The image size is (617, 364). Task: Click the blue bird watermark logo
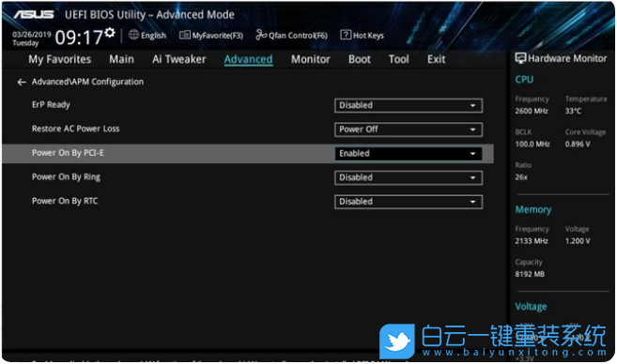pyautogui.click(x=397, y=341)
